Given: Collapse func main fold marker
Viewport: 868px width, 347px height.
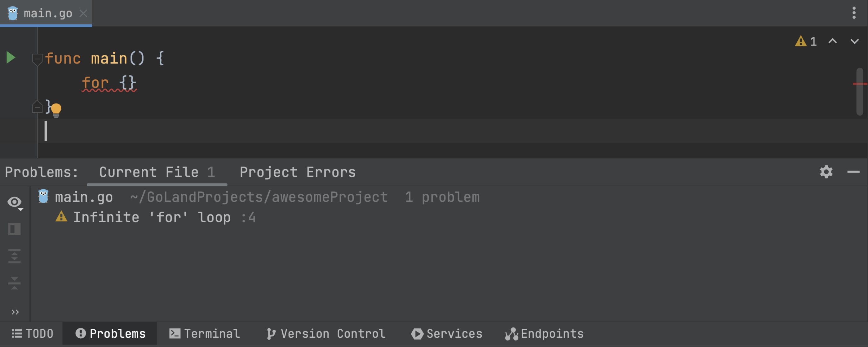Looking at the screenshot, I should click(x=37, y=59).
